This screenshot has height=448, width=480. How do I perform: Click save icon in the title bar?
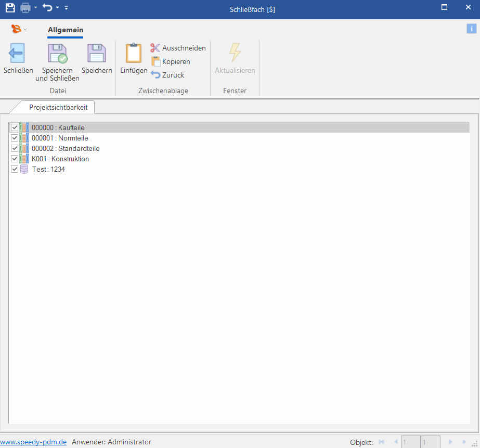coord(10,8)
